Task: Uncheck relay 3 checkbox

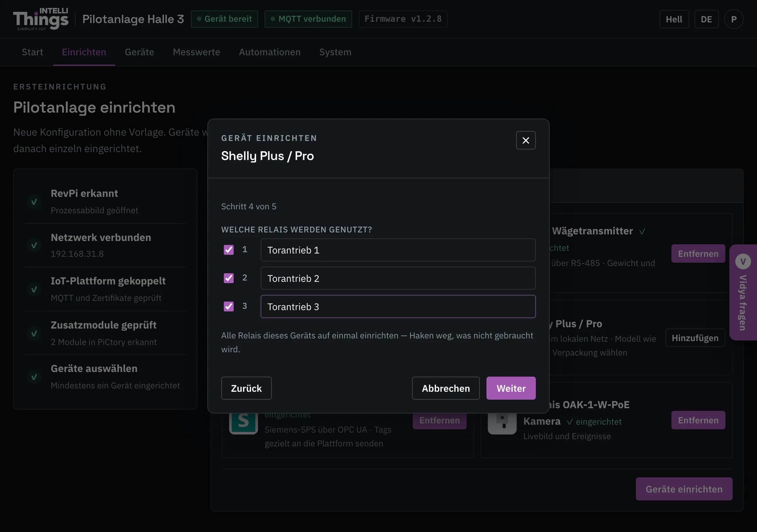Action: point(228,306)
